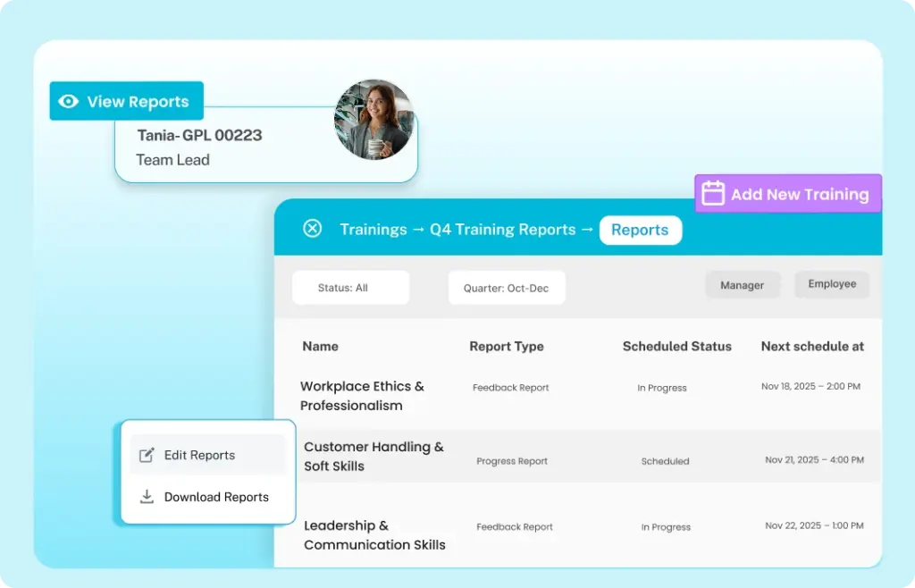
Task: Select the Reports breadcrumb pill
Action: [640, 230]
